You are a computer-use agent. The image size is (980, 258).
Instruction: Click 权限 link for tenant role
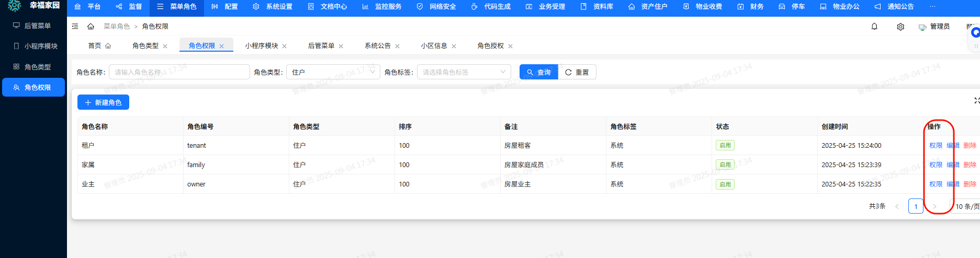tap(936, 146)
